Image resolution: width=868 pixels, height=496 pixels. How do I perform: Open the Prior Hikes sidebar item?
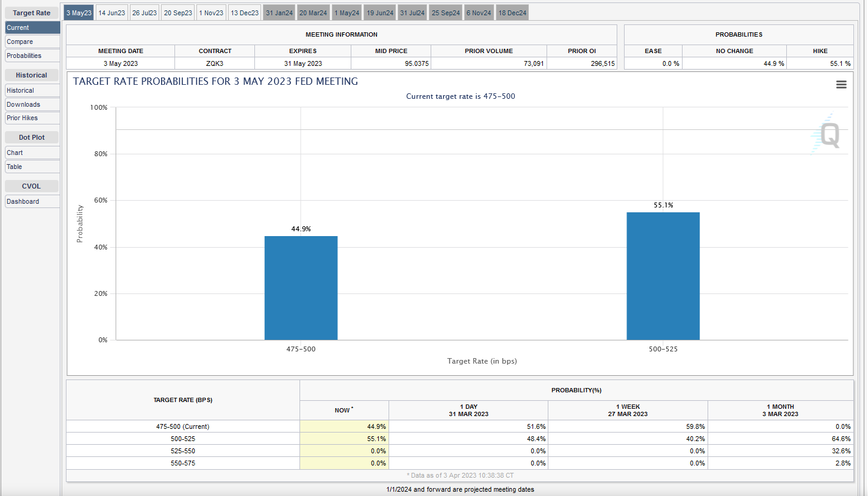tap(32, 118)
